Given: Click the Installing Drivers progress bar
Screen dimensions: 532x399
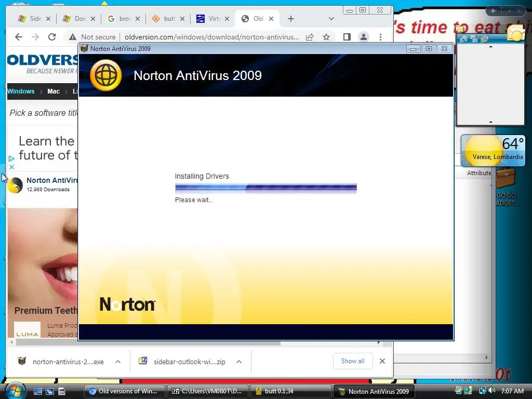Looking at the screenshot, I should coord(265,188).
